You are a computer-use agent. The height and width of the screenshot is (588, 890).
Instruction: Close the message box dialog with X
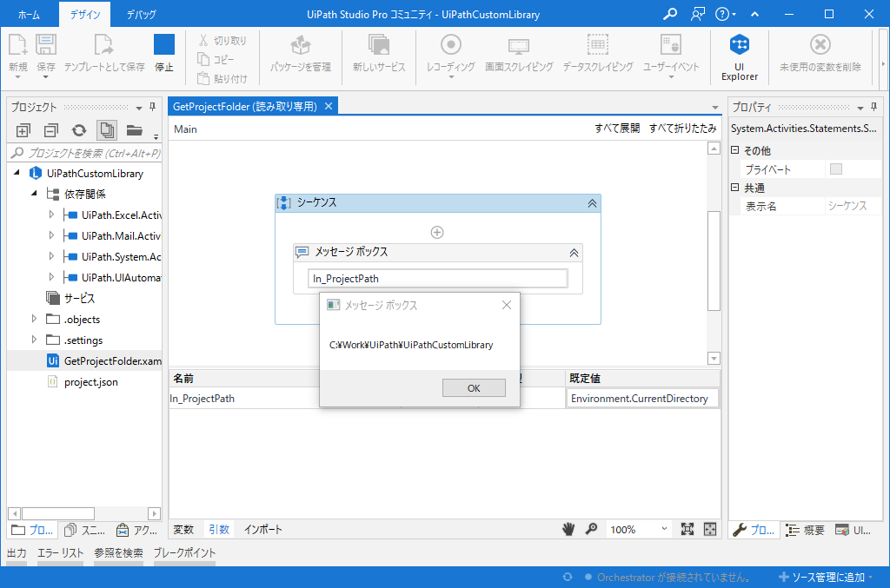coord(507,305)
